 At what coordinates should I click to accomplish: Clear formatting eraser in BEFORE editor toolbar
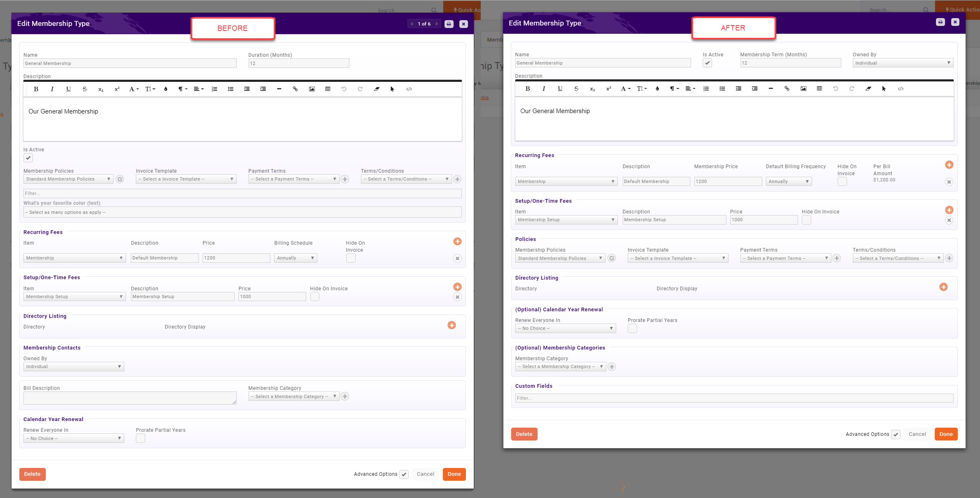[377, 89]
